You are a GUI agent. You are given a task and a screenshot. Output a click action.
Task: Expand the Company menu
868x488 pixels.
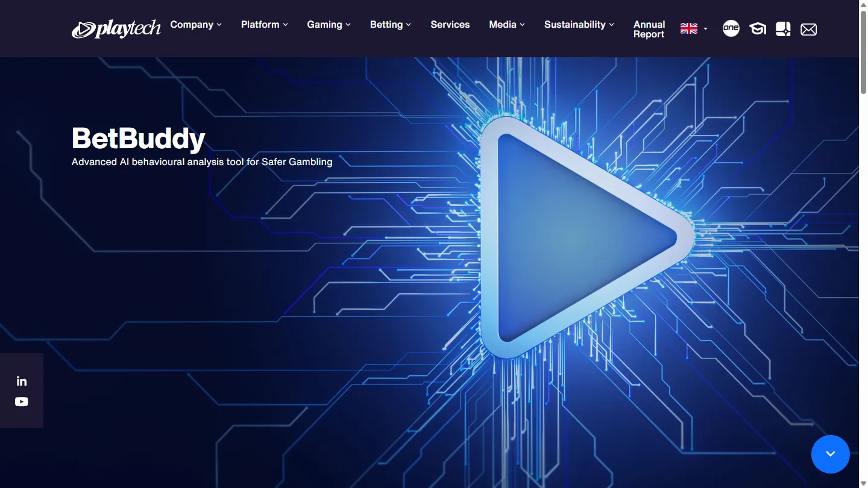click(196, 25)
